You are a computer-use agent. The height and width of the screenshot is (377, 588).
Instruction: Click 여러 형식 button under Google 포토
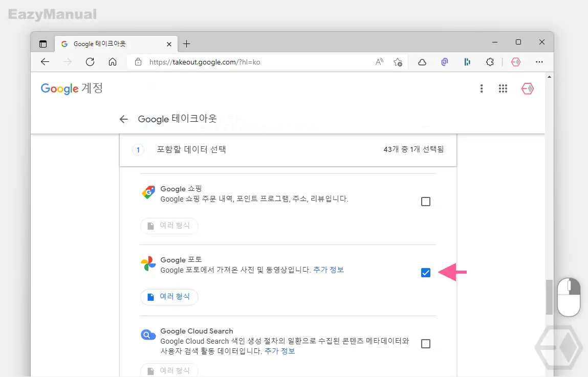click(x=169, y=297)
